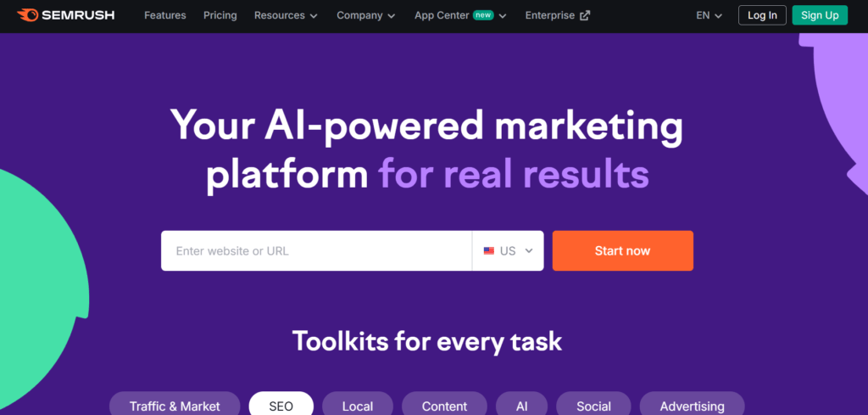Click the green 'new' badge
The image size is (868, 415).
pyautogui.click(x=483, y=15)
